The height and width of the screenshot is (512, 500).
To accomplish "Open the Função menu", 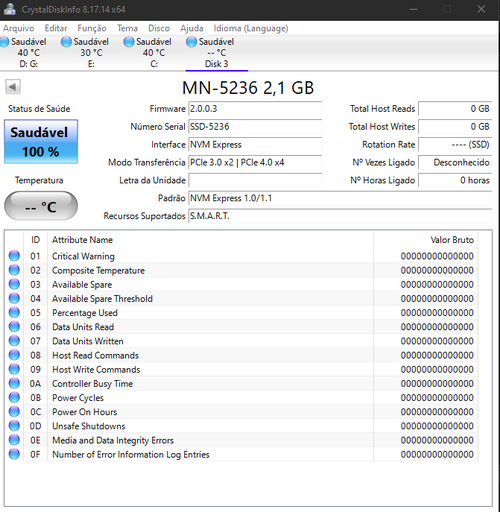I will coord(92,28).
